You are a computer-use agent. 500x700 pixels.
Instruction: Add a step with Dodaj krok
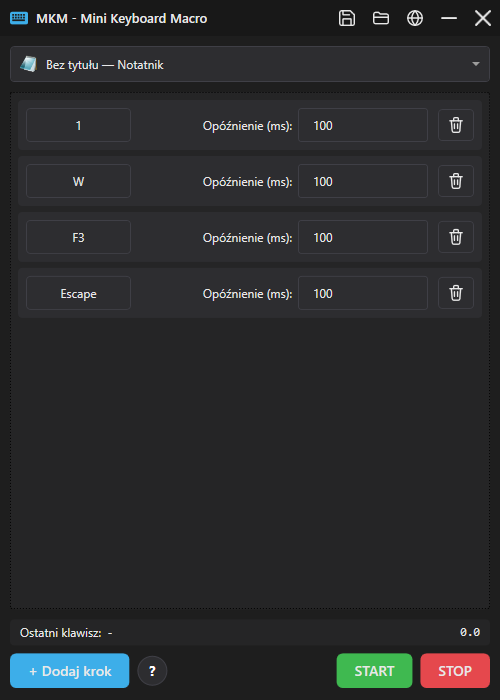[x=70, y=671]
